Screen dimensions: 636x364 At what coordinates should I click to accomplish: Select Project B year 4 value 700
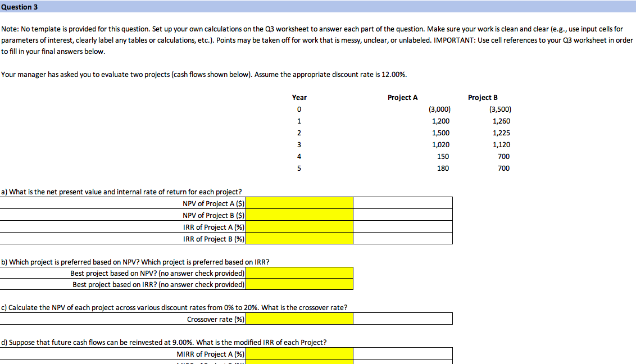(x=504, y=156)
